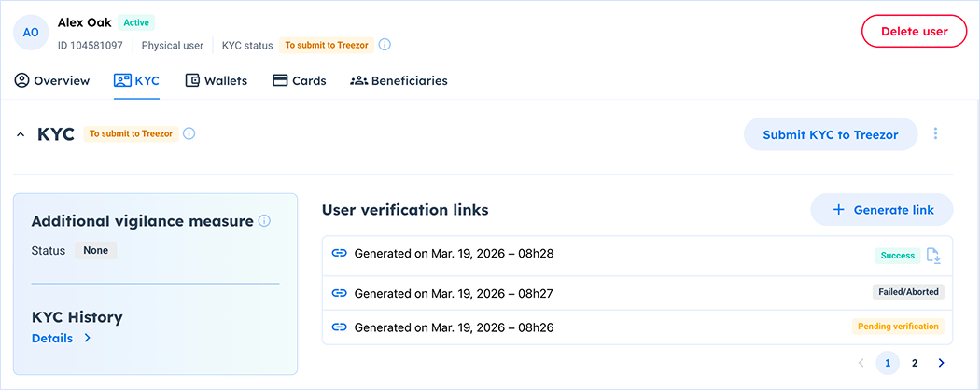980x390 pixels.
Task: Click the None vigilance status badge
Action: click(x=95, y=251)
